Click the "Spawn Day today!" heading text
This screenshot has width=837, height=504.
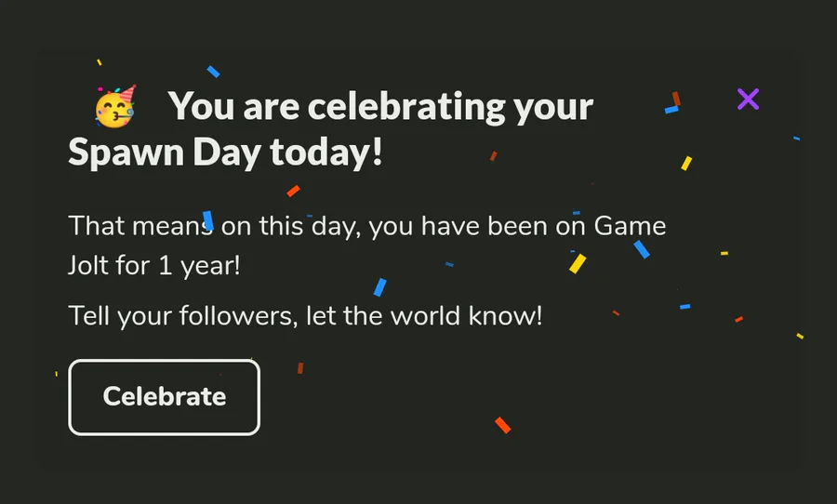point(225,153)
